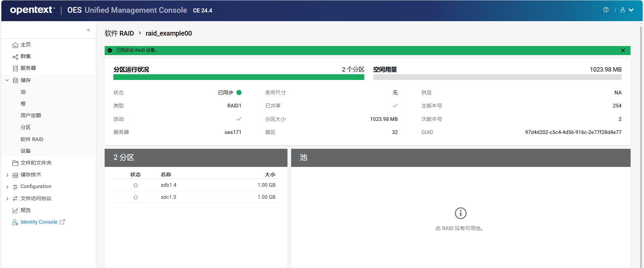Select the radio button for sdc1.3
The image size is (644, 268).
point(136,197)
